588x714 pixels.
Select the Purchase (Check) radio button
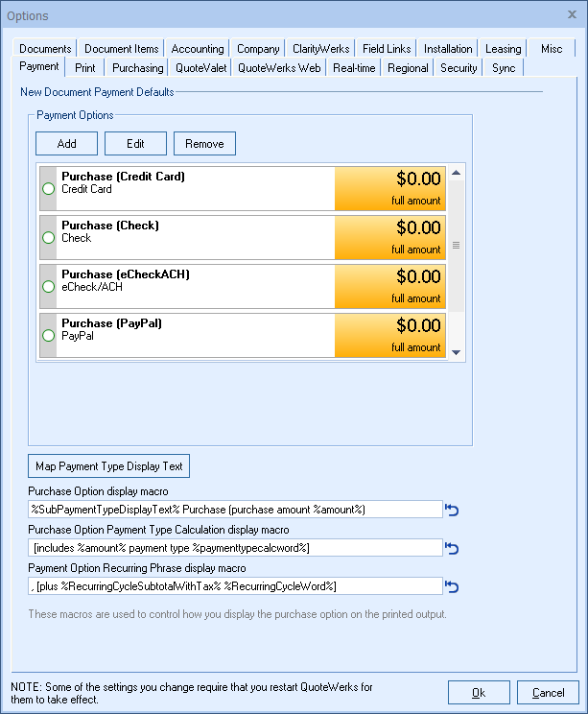pyautogui.click(x=49, y=237)
